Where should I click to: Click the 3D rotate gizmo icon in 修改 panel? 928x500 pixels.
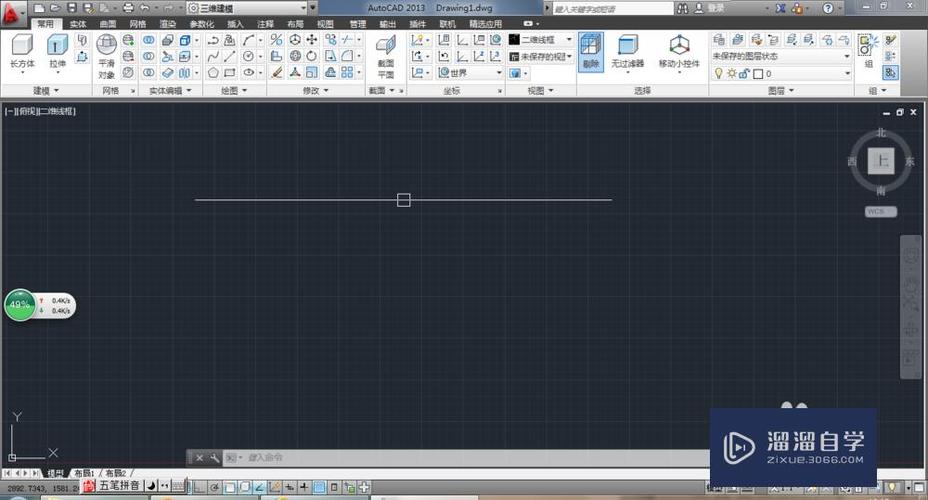pos(295,56)
